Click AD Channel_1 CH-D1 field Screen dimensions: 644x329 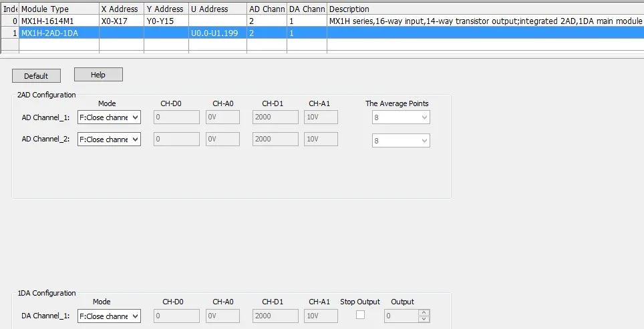pyautogui.click(x=275, y=117)
